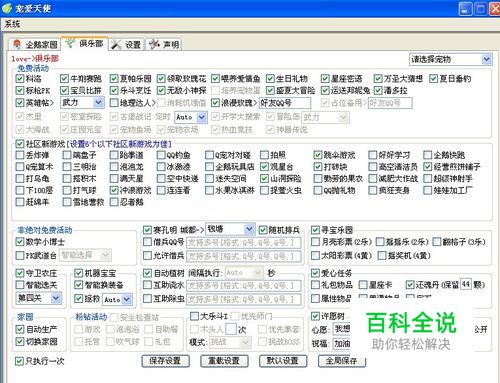The image size is (500, 383).
Task: Uncheck the 跳伞游戏 checkbox
Action: pyautogui.click(x=318, y=155)
